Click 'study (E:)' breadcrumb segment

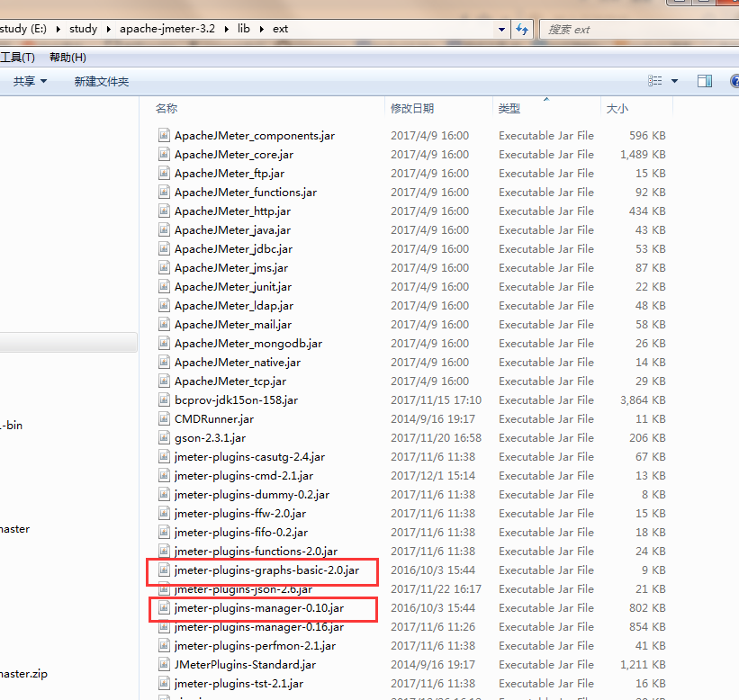point(23,29)
